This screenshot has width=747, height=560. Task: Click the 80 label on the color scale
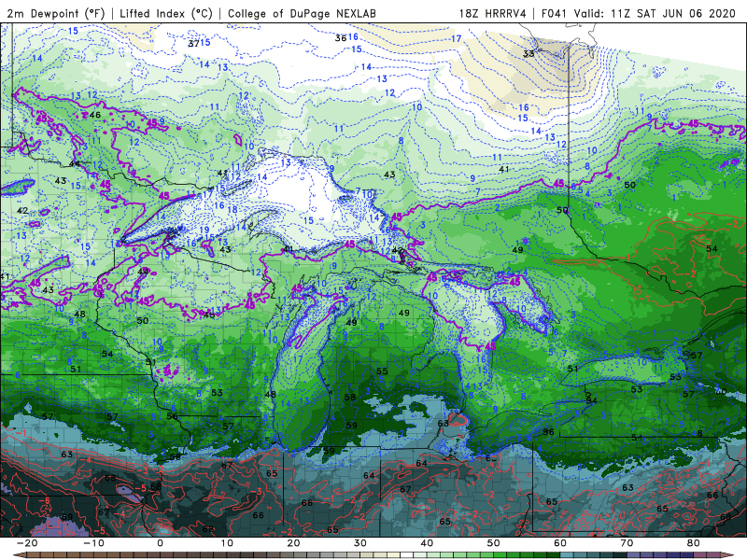point(694,543)
